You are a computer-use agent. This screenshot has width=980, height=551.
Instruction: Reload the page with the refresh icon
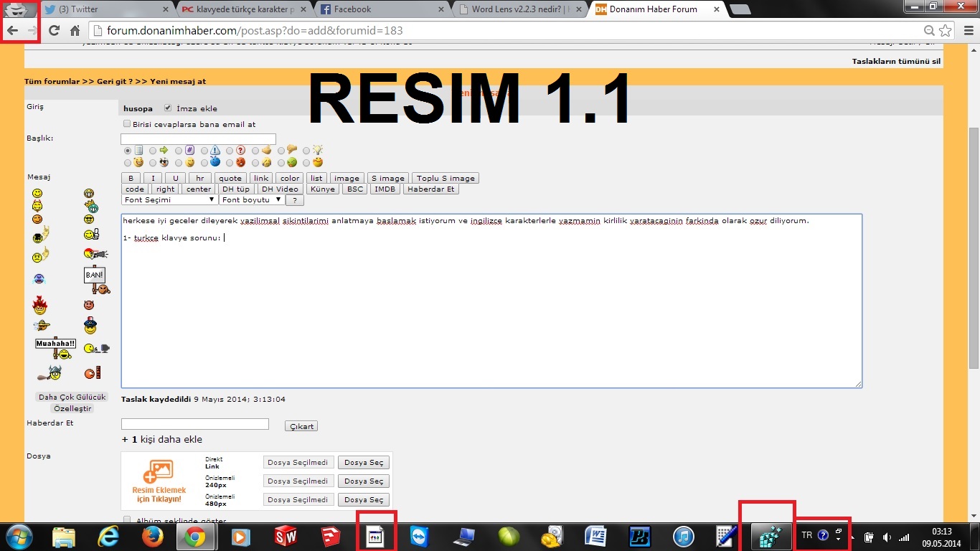[54, 31]
